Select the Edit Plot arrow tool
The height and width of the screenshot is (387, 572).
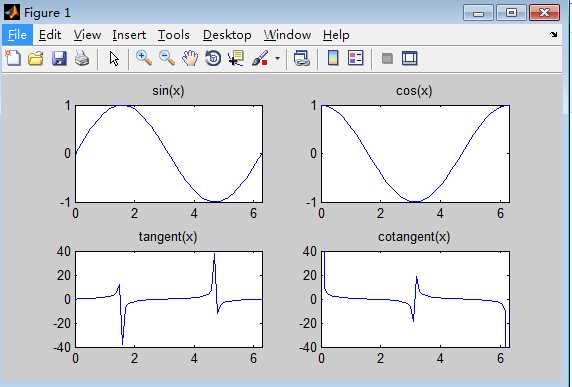(114, 58)
